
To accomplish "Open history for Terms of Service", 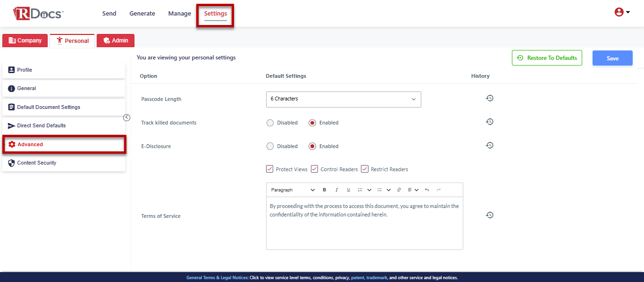I will pyautogui.click(x=490, y=215).
